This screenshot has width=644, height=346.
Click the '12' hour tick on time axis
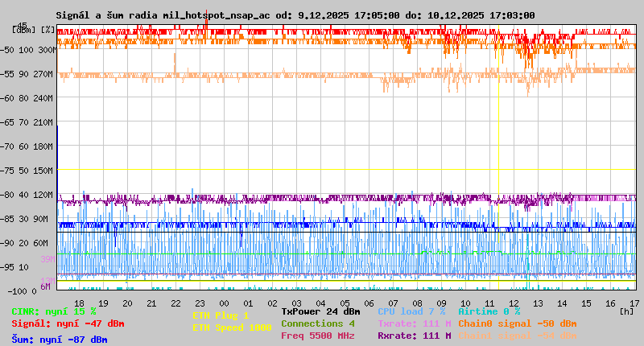click(514, 303)
